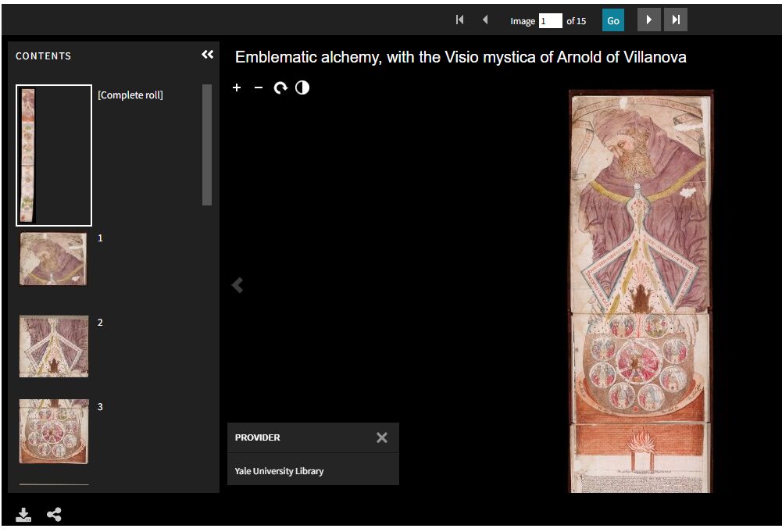Toggle the image contrast icon
Image resolution: width=782 pixels, height=532 pixels.
click(x=302, y=88)
